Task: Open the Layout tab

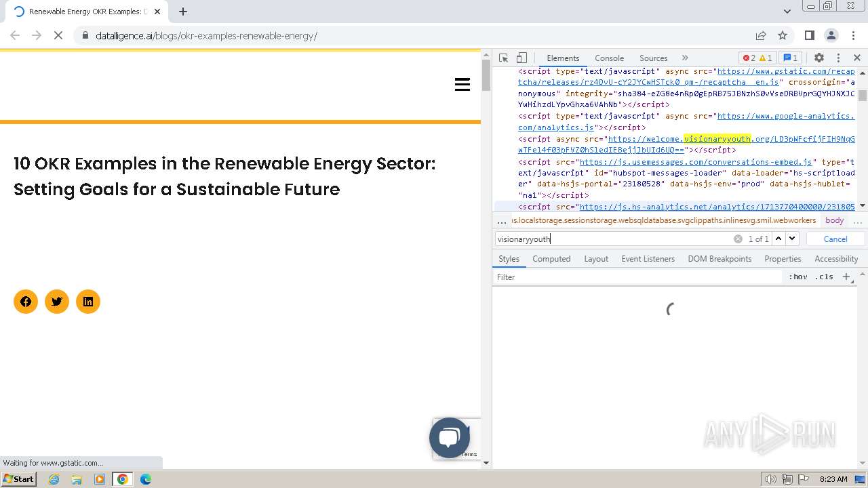Action: (596, 259)
